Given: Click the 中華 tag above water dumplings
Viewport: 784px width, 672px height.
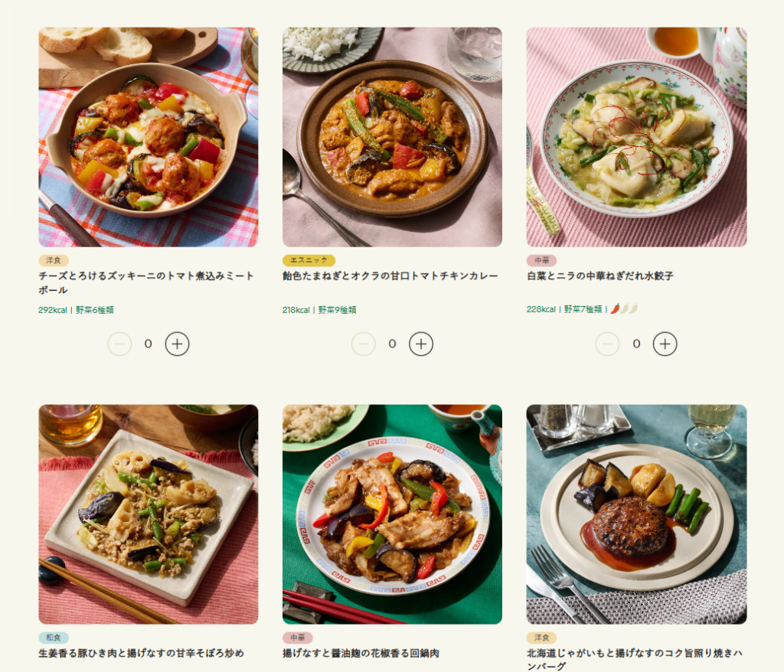Looking at the screenshot, I should click(541, 260).
